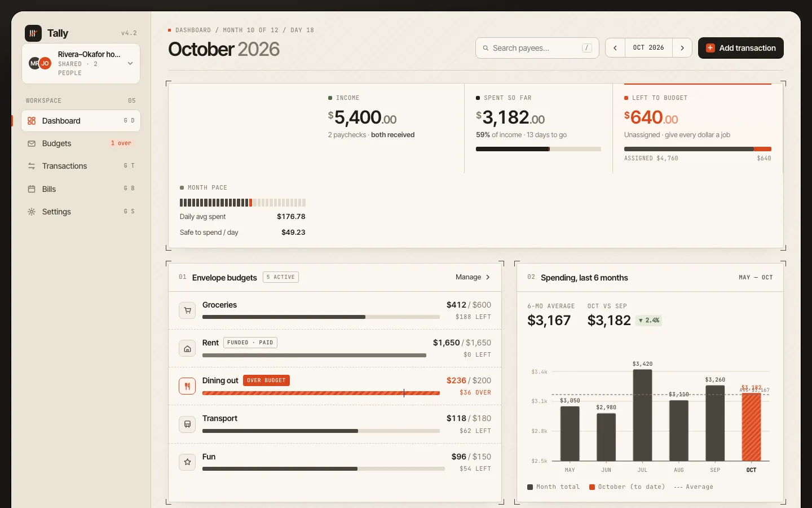
Task: Click the Dining out OVER BUDGET badge
Action: (266, 380)
